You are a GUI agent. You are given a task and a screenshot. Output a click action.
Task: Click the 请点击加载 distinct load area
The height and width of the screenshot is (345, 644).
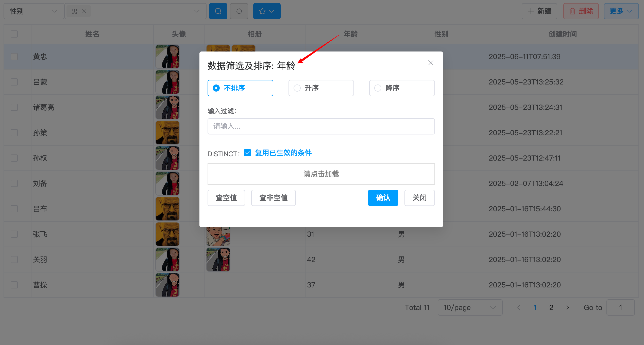coord(321,174)
